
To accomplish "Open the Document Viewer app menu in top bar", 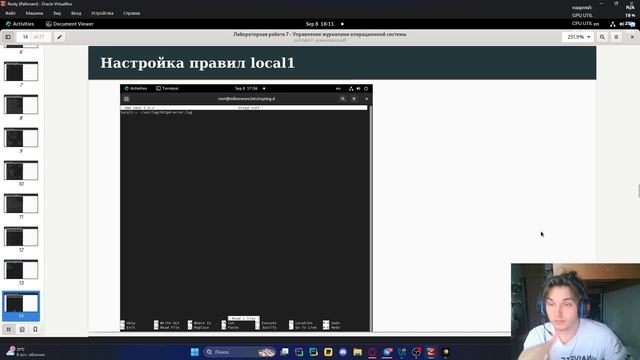I will [70, 24].
